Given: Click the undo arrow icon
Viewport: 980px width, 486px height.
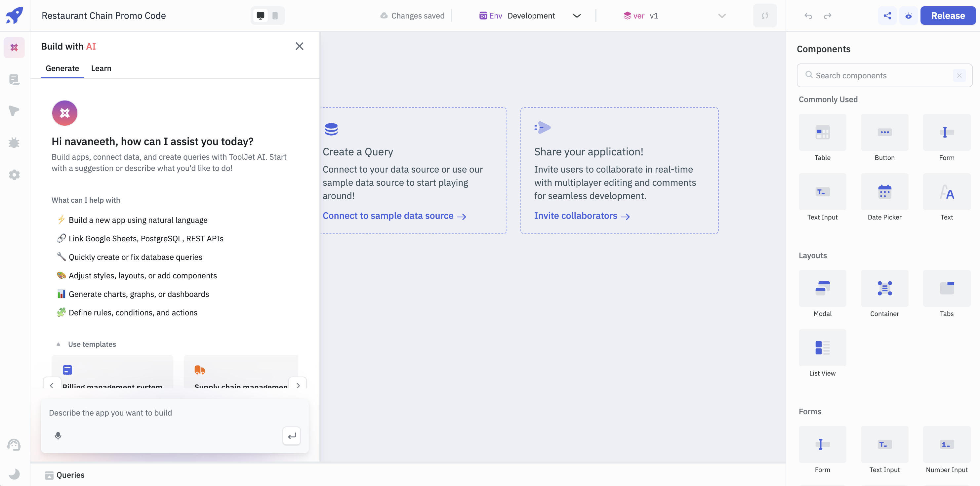Looking at the screenshot, I should (x=808, y=16).
